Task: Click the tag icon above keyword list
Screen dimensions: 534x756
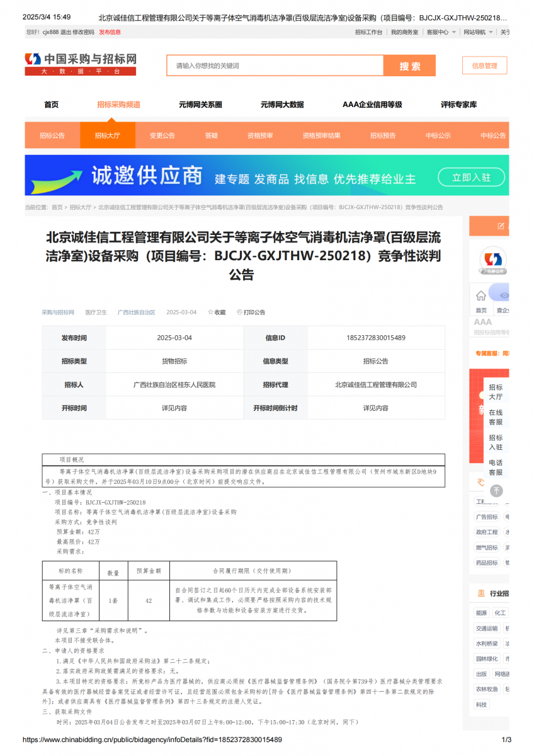Action: (481, 483)
